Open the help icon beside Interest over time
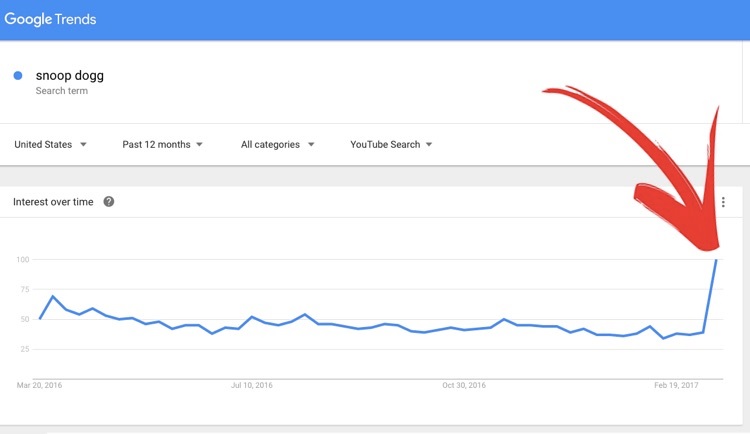The width and height of the screenshot is (750, 434). point(109,202)
